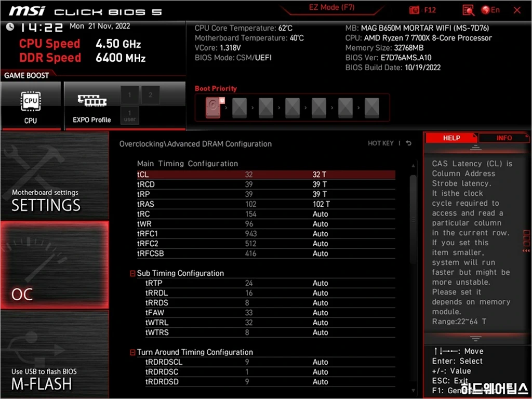Viewport: 532px width, 399px height.
Task: Change the tRFC2 Auto setting
Action: coord(320,244)
